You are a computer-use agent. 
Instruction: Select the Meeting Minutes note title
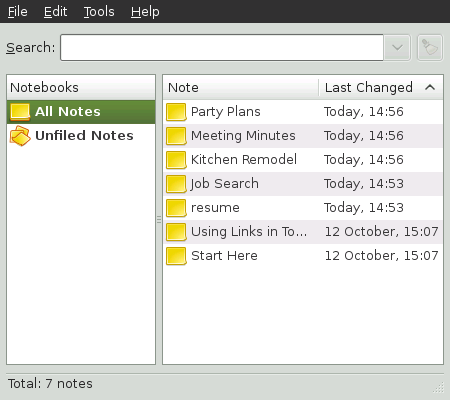click(243, 136)
